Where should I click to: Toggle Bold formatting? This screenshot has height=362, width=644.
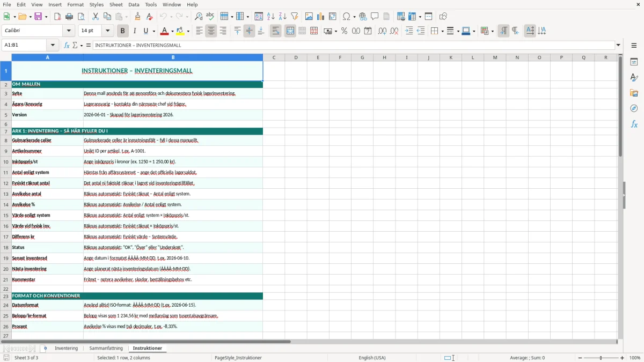point(122,31)
